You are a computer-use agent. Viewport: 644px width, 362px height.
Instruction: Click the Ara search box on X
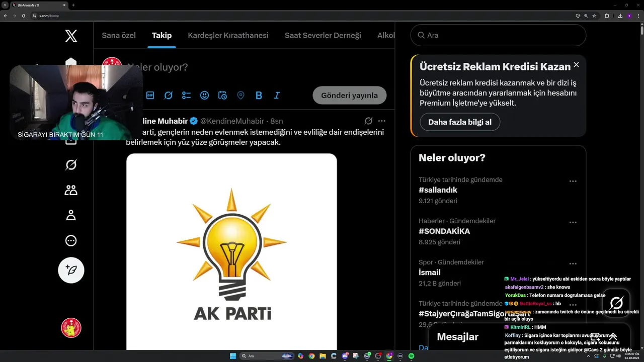pyautogui.click(x=498, y=35)
